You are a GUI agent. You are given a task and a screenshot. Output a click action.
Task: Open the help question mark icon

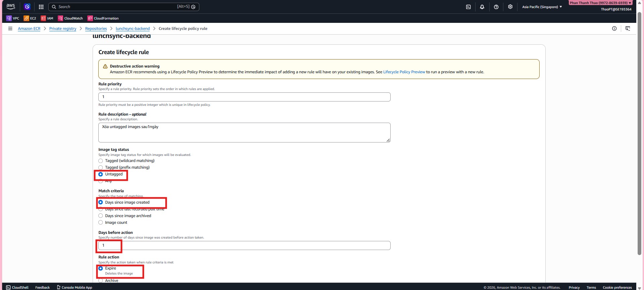click(496, 7)
